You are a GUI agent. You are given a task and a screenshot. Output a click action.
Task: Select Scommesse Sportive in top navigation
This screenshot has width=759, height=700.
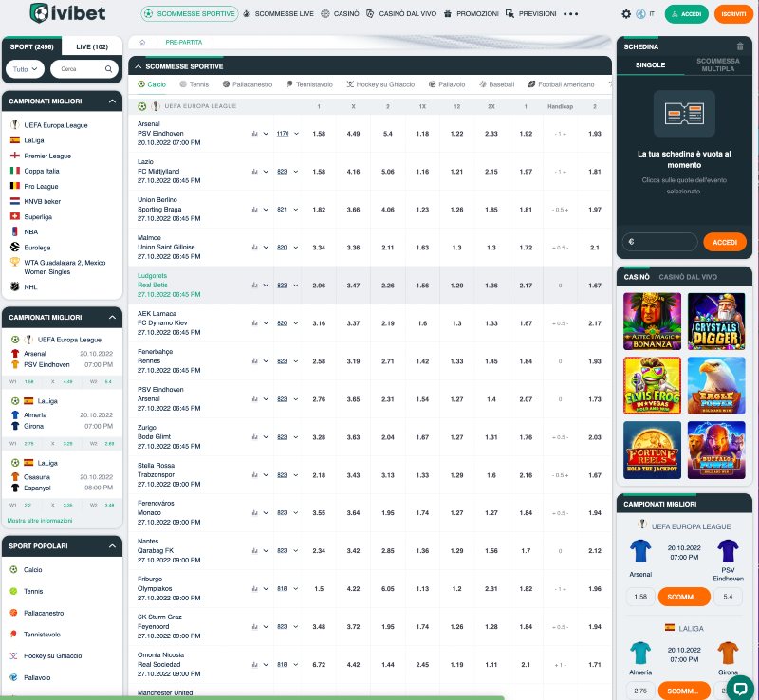point(190,14)
